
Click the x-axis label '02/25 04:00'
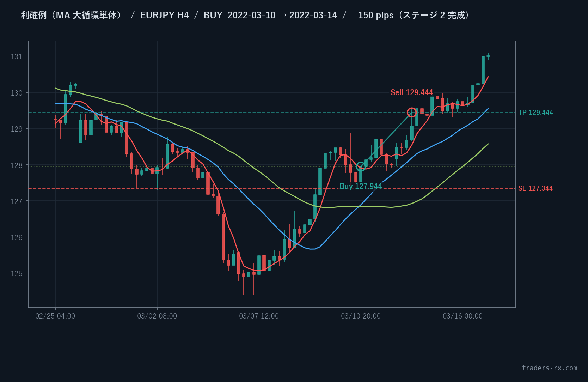[55, 316]
